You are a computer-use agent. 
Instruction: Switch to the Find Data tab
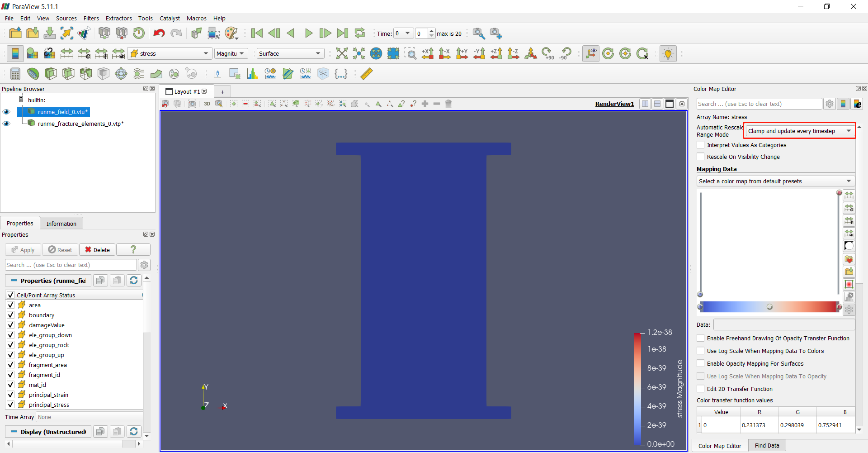coord(767,446)
